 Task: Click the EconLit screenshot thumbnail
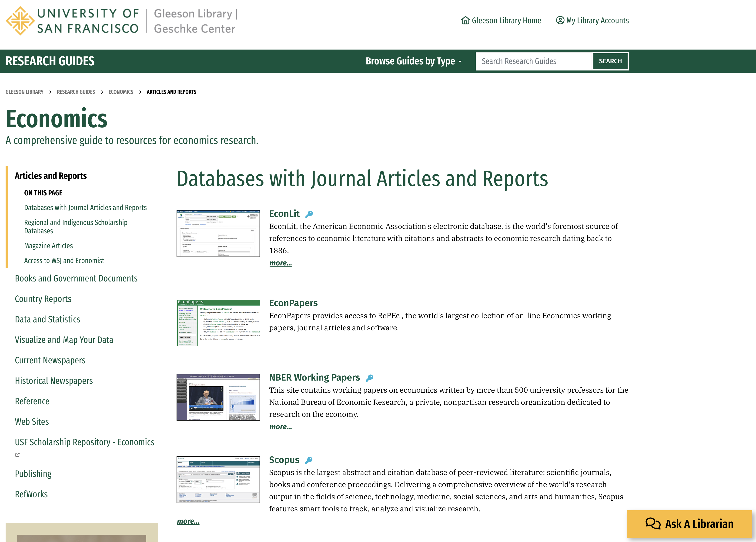pyautogui.click(x=218, y=233)
